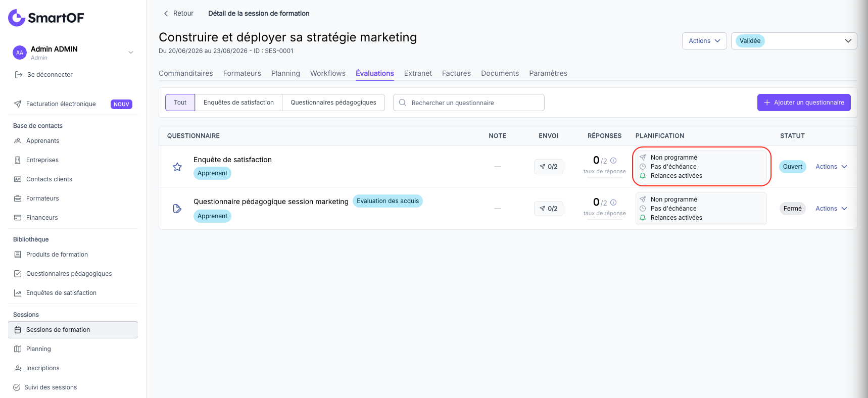Open Actions menu for Questionnaire pédagogique row
This screenshot has width=868, height=398.
click(831, 209)
